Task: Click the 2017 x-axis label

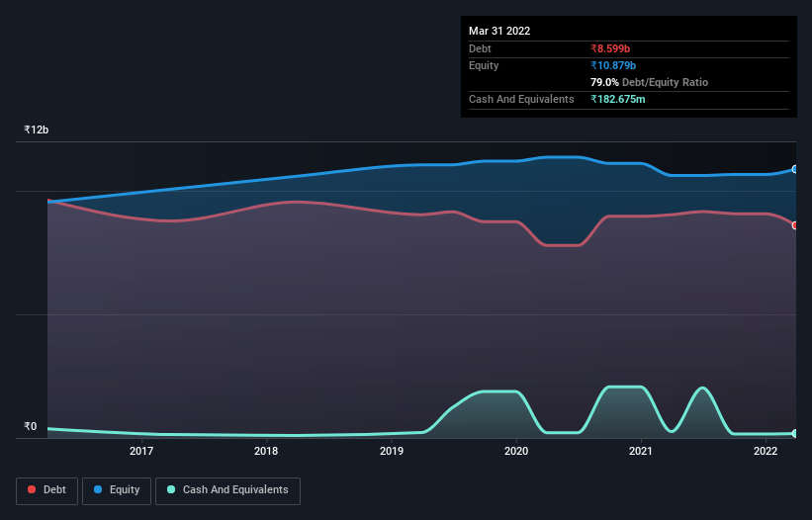Action: [141, 451]
